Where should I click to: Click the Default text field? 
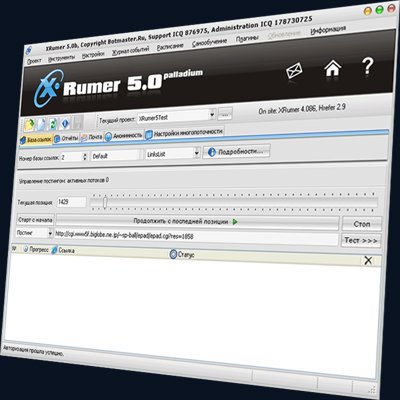pos(115,155)
